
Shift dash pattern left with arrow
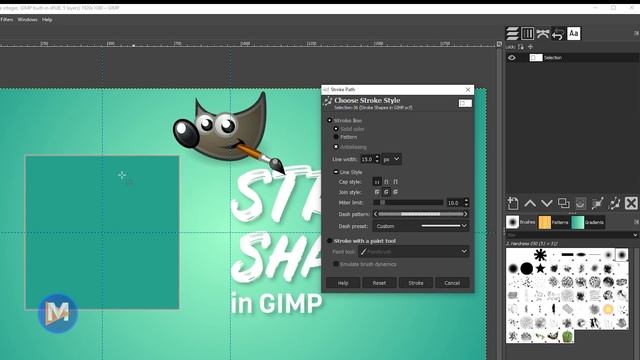(376, 214)
